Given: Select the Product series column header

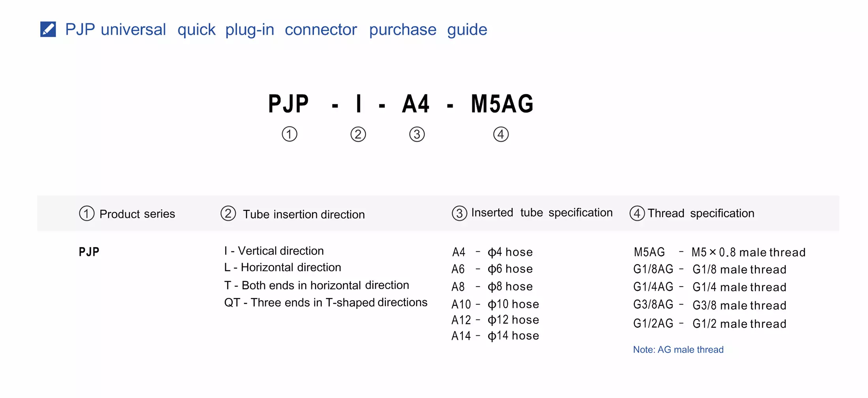Looking at the screenshot, I should (x=127, y=214).
